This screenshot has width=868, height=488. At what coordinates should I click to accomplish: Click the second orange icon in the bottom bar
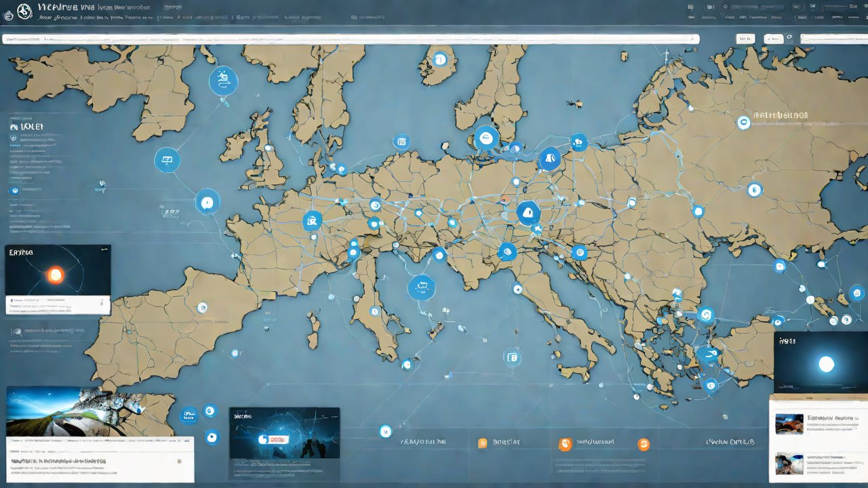(x=564, y=444)
